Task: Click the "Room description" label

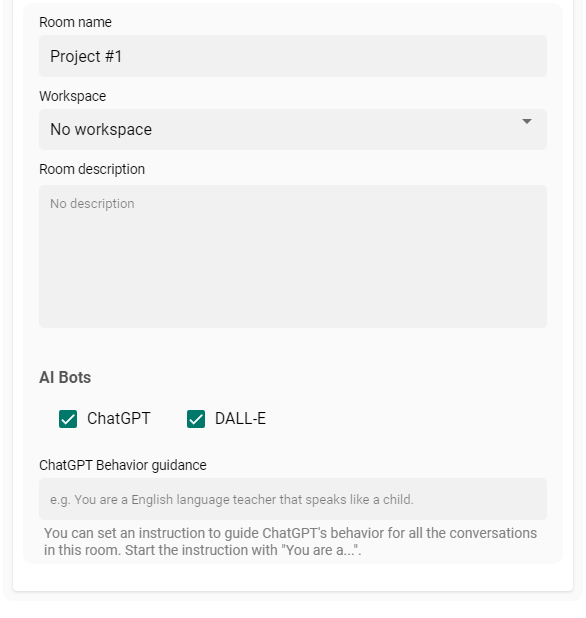Action: click(x=92, y=169)
